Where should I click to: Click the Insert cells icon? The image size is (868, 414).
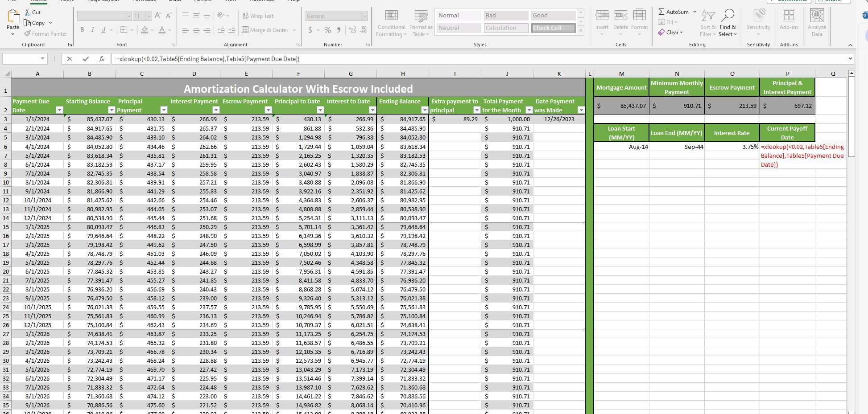[602, 16]
